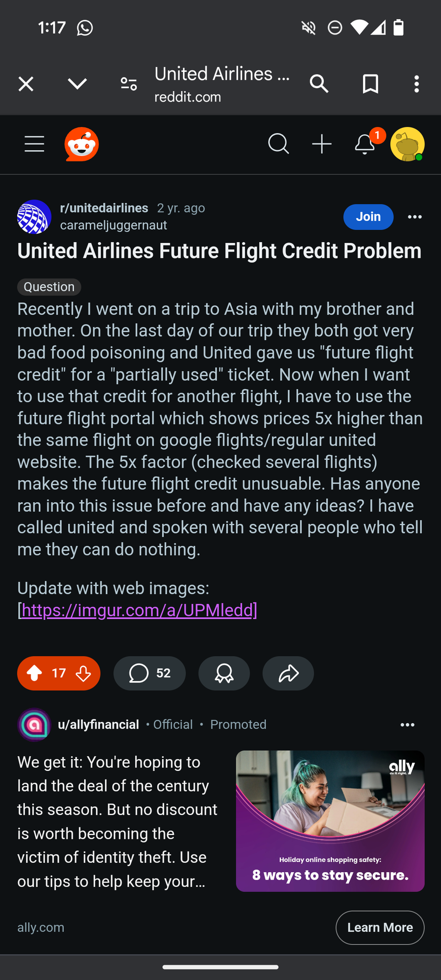Viewport: 441px width, 980px height.
Task: Join the r/unitedairlines community
Action: point(368,217)
